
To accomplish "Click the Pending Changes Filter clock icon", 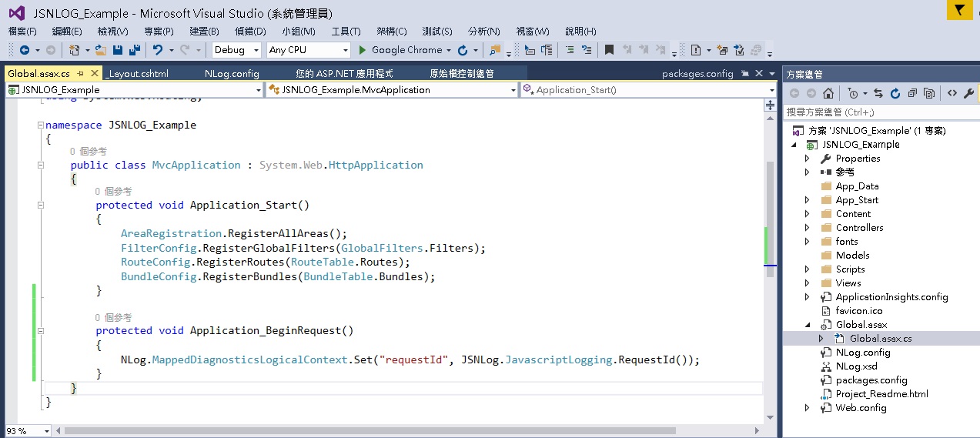I will (x=852, y=93).
